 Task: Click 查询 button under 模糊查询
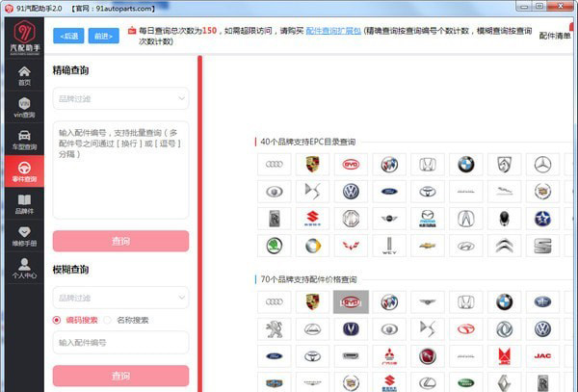pos(121,376)
